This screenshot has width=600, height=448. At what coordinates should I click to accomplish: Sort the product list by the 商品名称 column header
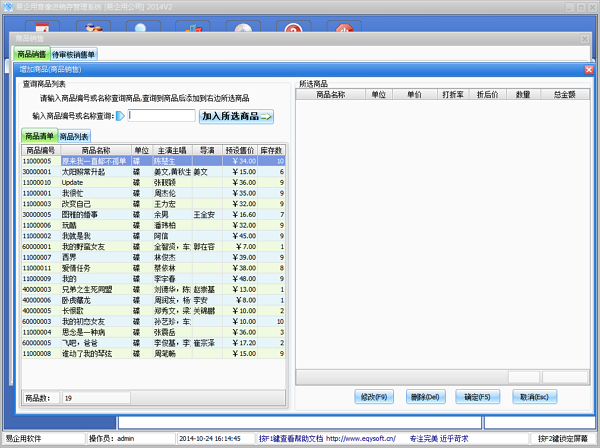coord(96,150)
